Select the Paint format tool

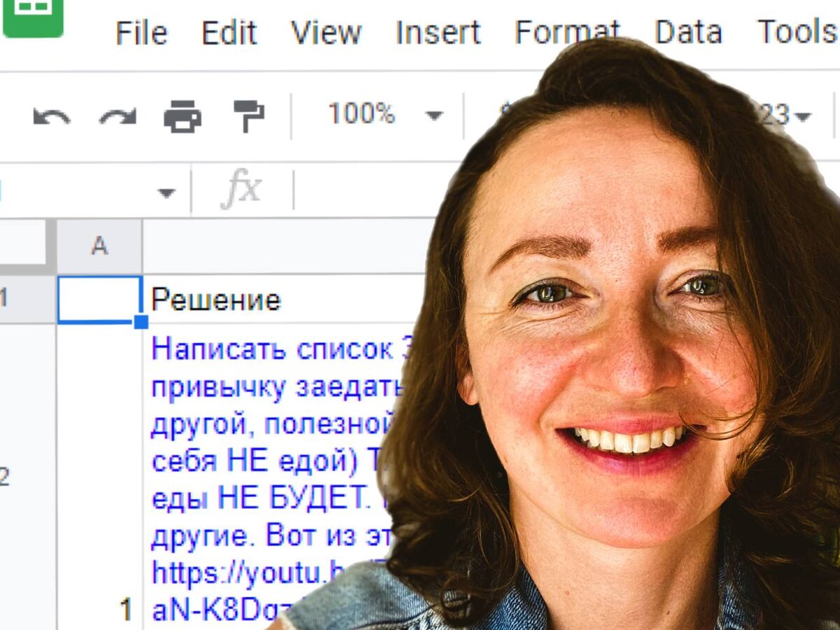pos(250,115)
